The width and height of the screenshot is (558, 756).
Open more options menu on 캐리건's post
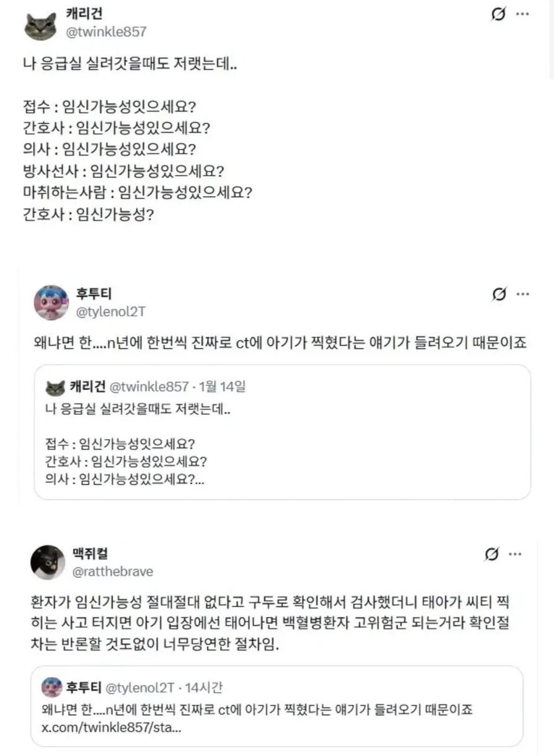point(523,14)
